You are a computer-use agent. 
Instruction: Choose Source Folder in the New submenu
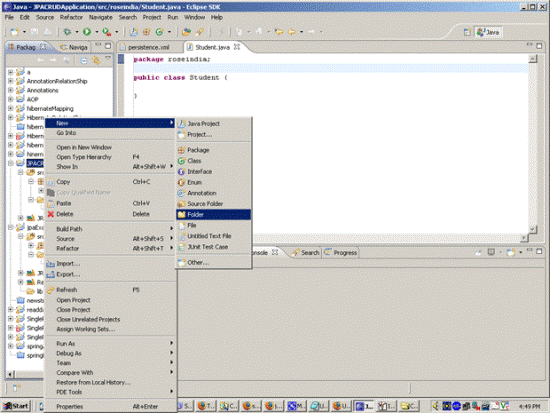pyautogui.click(x=214, y=204)
